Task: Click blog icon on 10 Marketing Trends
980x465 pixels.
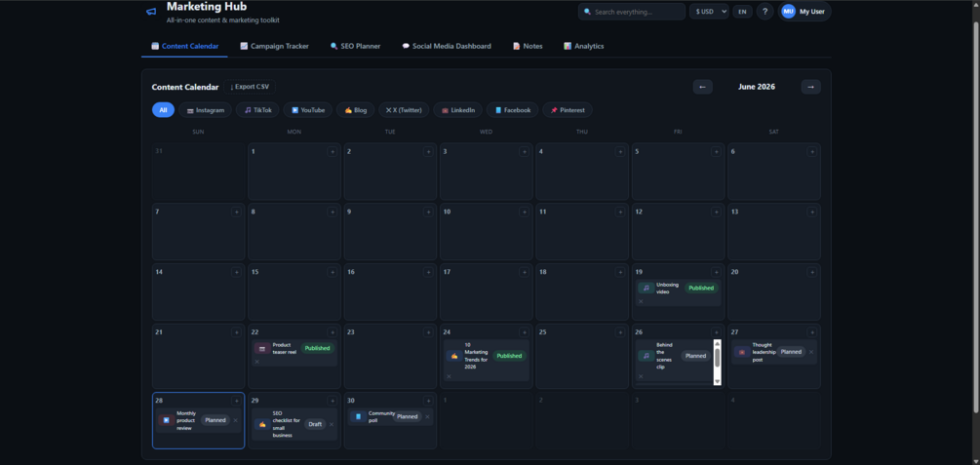Action: (x=454, y=356)
